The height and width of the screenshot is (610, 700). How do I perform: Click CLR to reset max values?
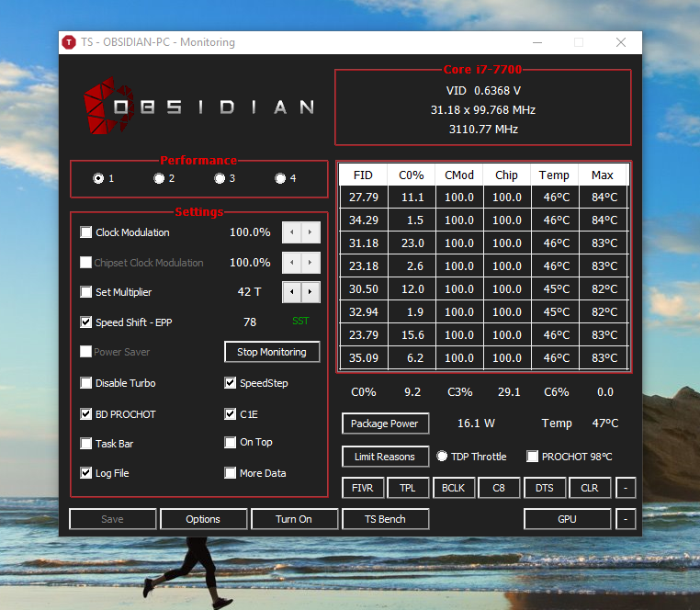(x=590, y=488)
